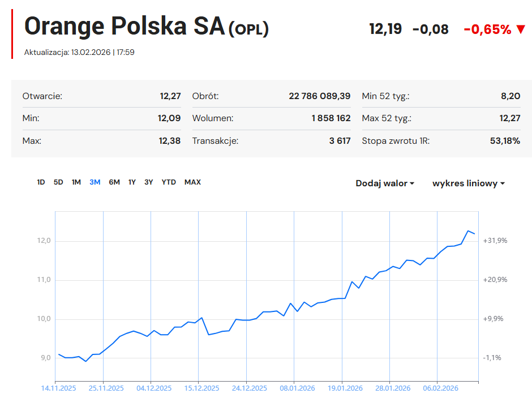Click the 19.01.2026 date marker

345,388
